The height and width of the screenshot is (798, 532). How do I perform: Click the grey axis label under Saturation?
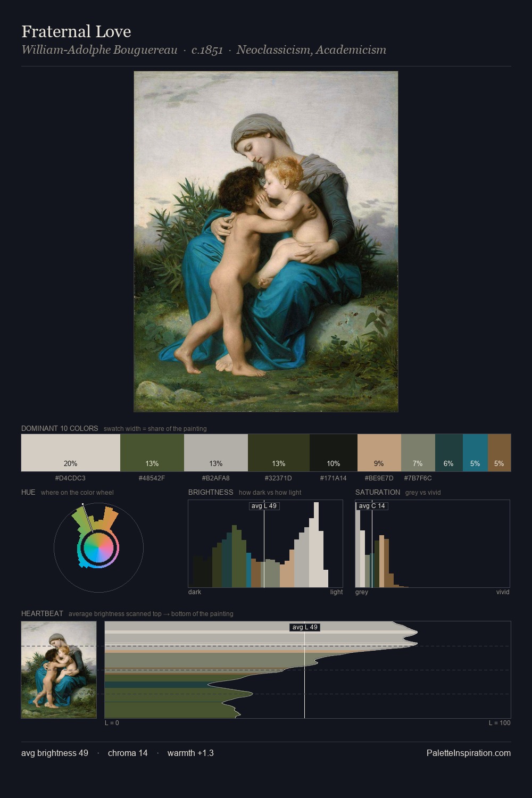coord(362,592)
